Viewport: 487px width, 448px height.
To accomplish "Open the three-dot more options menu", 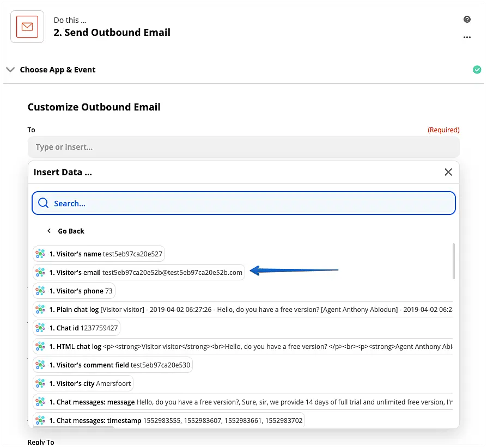I will tap(467, 38).
